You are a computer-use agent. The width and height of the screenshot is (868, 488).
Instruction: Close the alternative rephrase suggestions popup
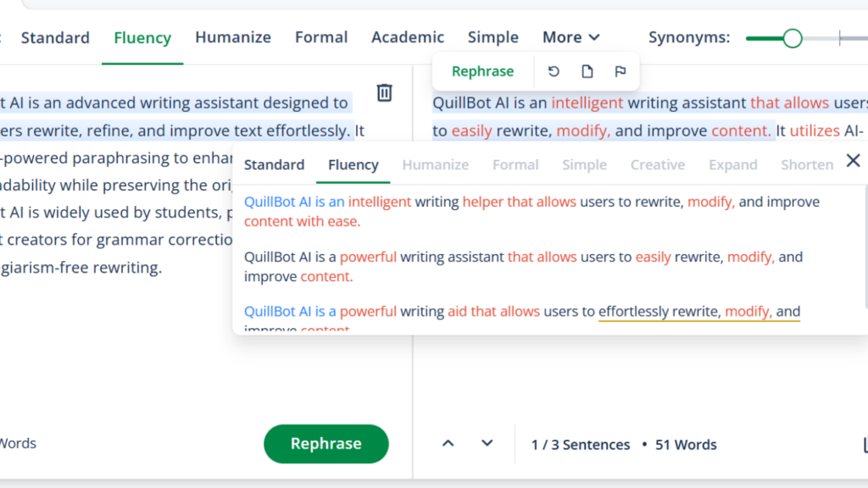pyautogui.click(x=854, y=159)
